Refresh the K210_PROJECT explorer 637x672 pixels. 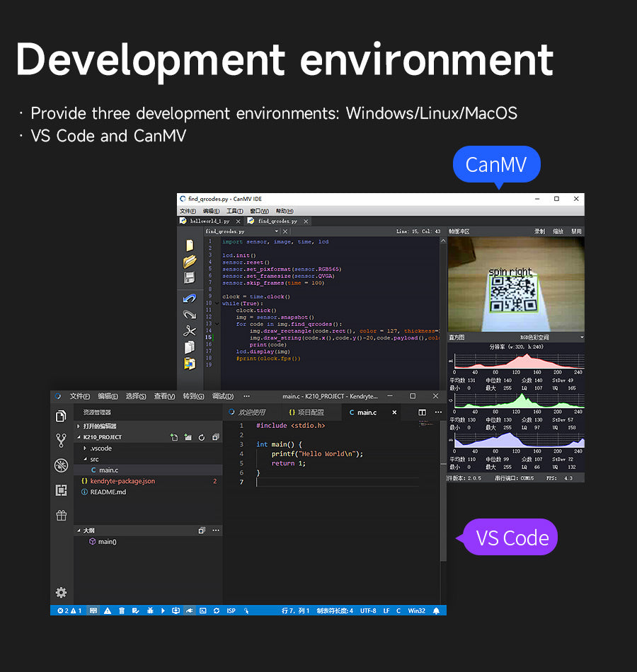[x=202, y=437]
